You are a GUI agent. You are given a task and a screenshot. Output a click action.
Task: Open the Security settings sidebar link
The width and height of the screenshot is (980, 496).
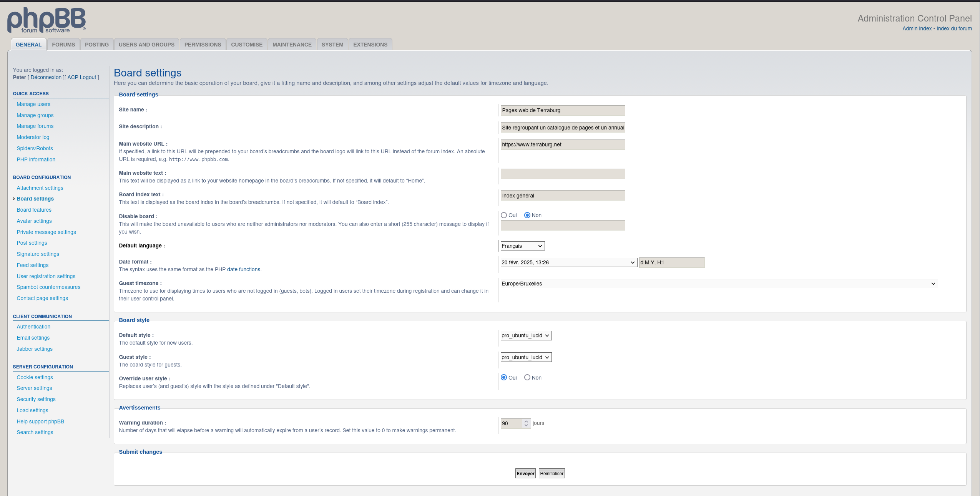(x=36, y=399)
